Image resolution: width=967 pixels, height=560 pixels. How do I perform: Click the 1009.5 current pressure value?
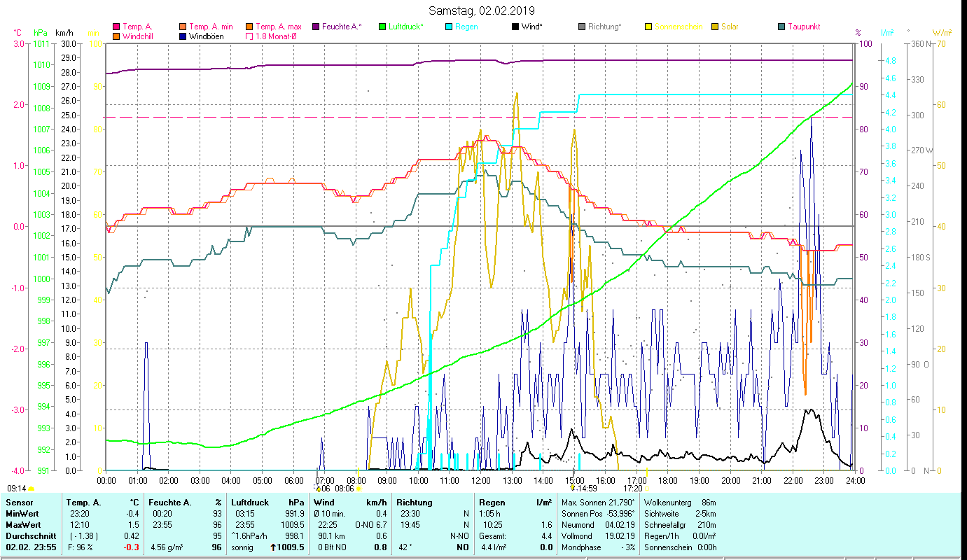pyautogui.click(x=292, y=547)
